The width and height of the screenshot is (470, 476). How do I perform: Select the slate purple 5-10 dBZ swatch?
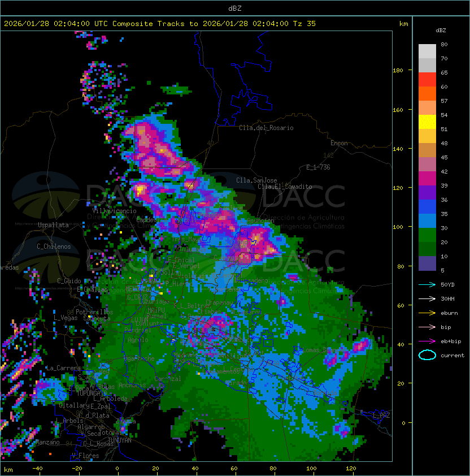click(427, 263)
